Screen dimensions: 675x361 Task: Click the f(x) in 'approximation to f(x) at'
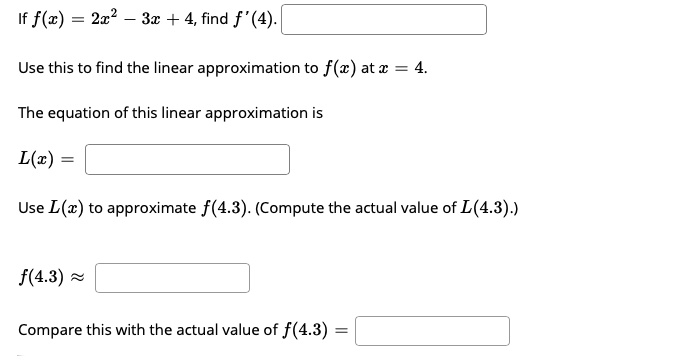pyautogui.click(x=340, y=68)
